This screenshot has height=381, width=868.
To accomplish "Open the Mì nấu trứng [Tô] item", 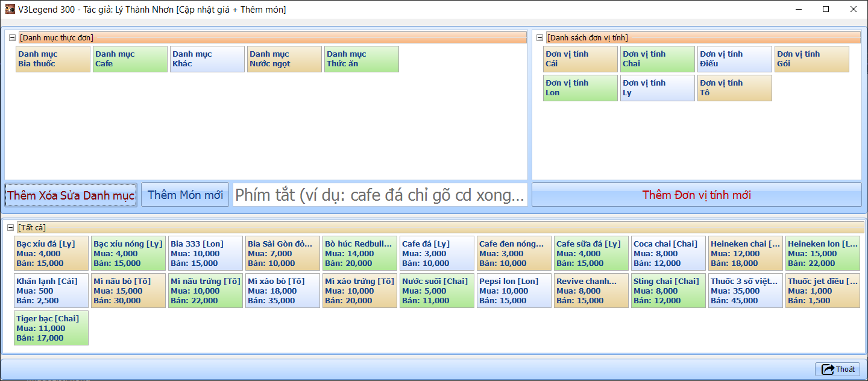I will pos(206,291).
